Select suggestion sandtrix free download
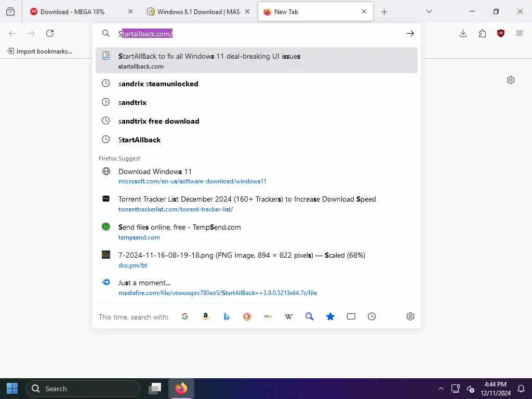The width and height of the screenshot is (532, 399). pyautogui.click(x=257, y=121)
